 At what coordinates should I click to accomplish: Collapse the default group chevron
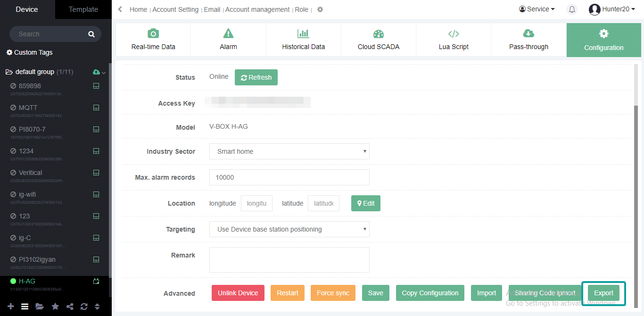[x=104, y=73]
